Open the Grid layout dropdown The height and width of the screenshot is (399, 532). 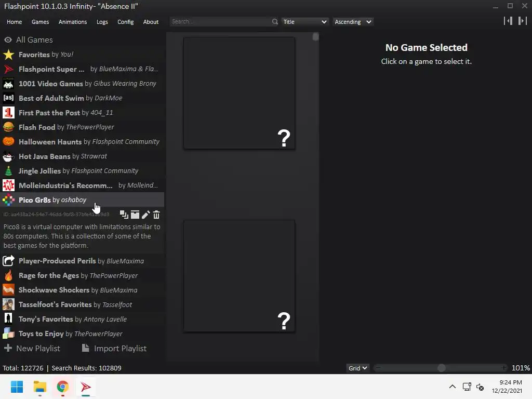click(357, 368)
